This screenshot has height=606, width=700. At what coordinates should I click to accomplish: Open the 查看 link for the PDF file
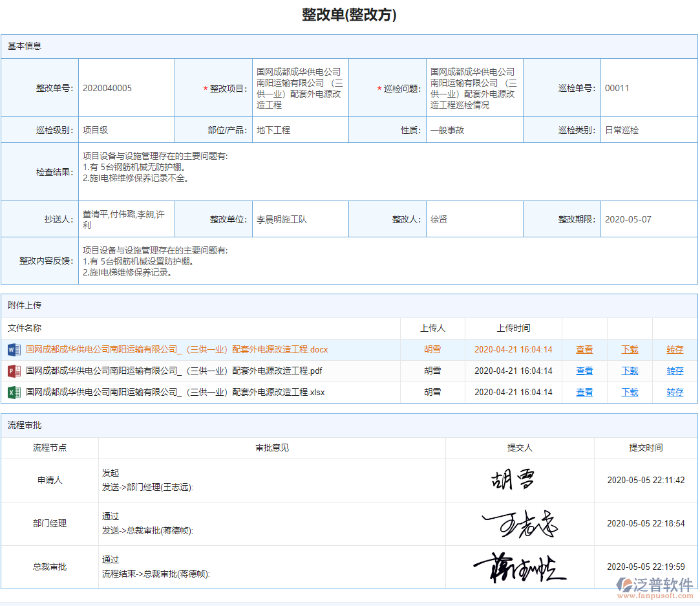583,371
